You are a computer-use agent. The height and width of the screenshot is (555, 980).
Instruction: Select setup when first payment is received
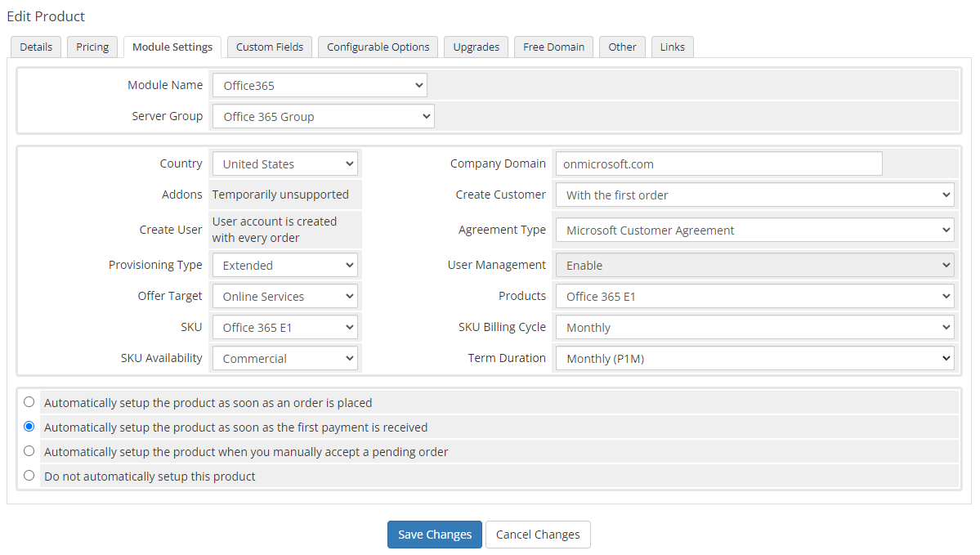[x=29, y=426]
